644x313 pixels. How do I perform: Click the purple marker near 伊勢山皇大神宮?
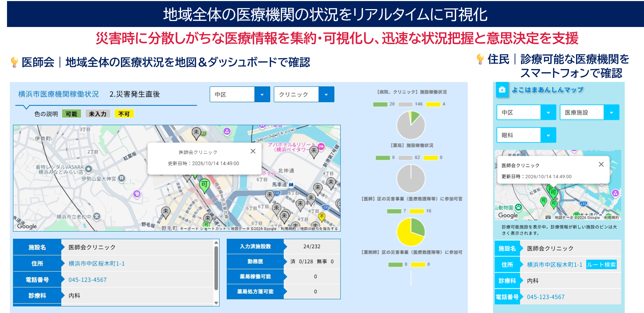click(x=137, y=194)
